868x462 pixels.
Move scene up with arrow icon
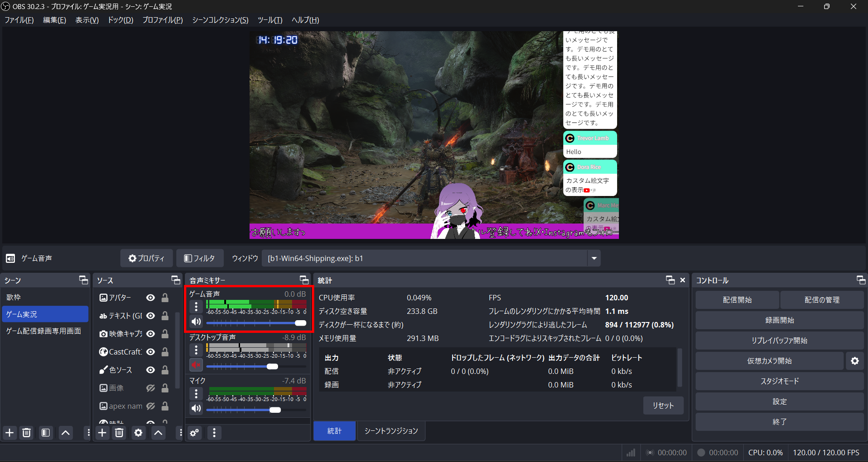pos(66,433)
